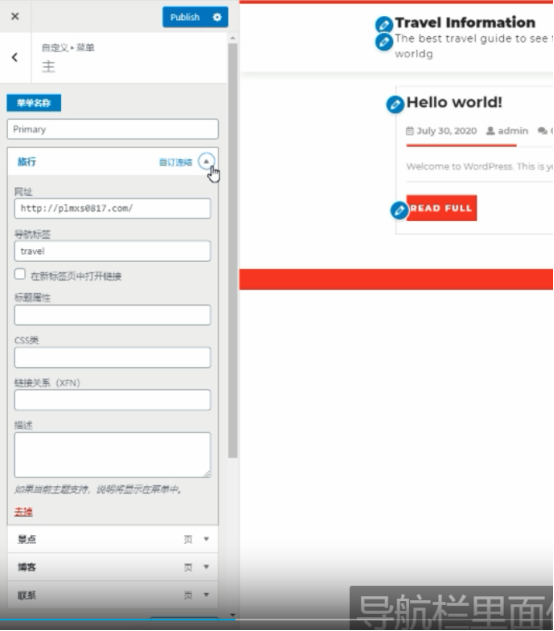
Task: Edit tagline via pencil icon beside 'The best travel guide'
Action: (384, 41)
